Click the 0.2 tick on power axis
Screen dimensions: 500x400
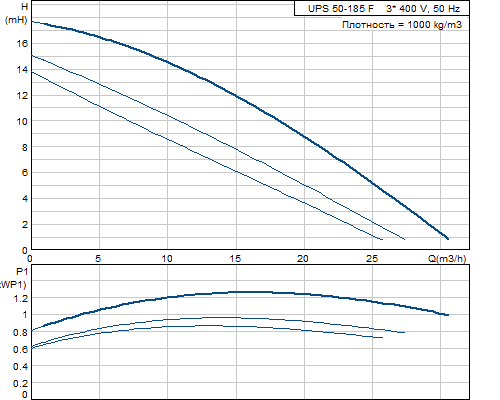tap(21, 383)
